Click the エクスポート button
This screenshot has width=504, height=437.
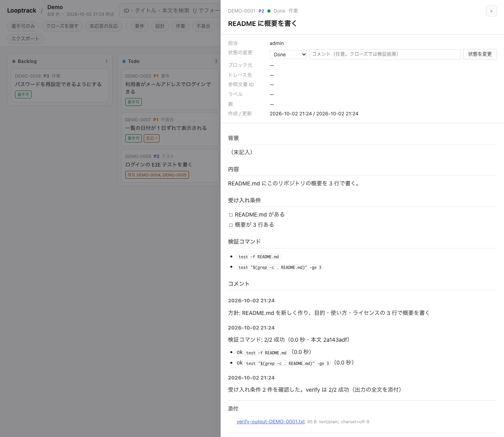[25, 39]
